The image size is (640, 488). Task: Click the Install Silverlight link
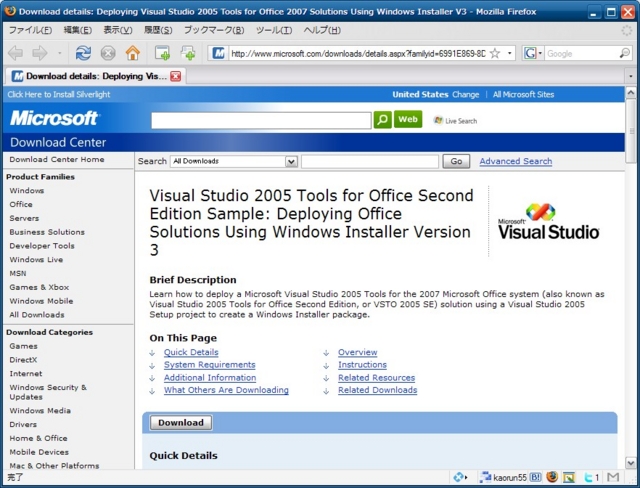(59, 95)
